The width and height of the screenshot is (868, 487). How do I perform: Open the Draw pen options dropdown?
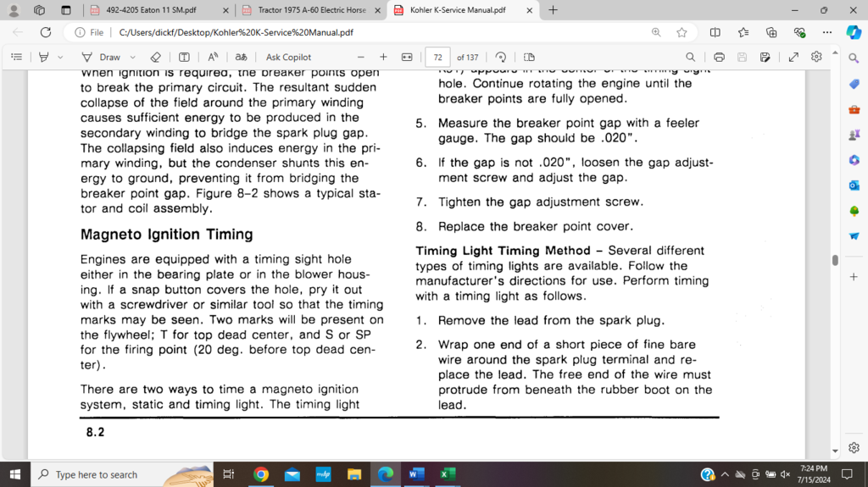pos(133,57)
